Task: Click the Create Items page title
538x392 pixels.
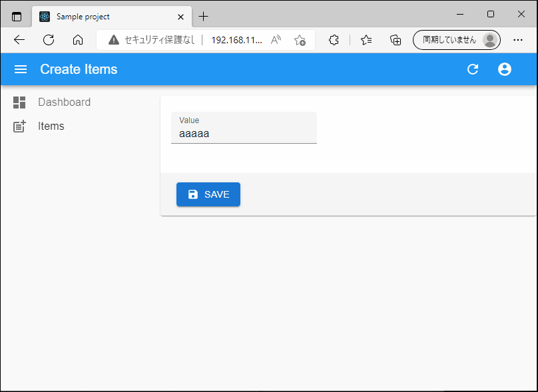Action: (x=79, y=69)
